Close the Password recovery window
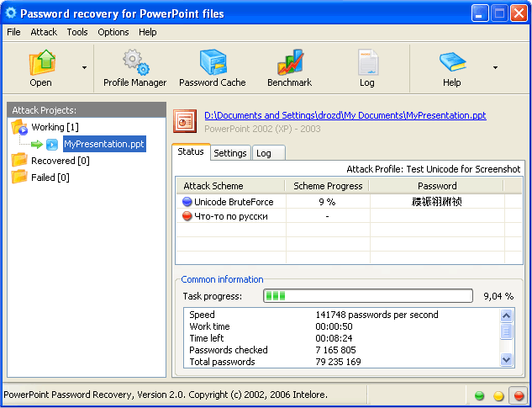Image resolution: width=532 pixels, height=408 pixels. coord(519,13)
